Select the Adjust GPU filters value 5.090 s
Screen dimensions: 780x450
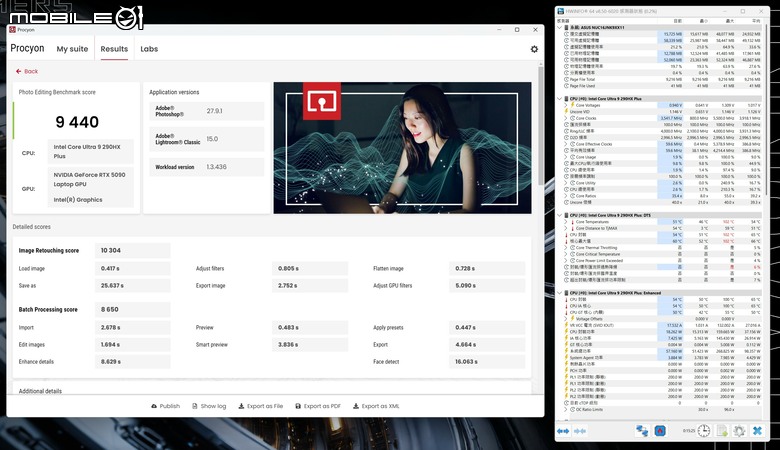pos(466,286)
